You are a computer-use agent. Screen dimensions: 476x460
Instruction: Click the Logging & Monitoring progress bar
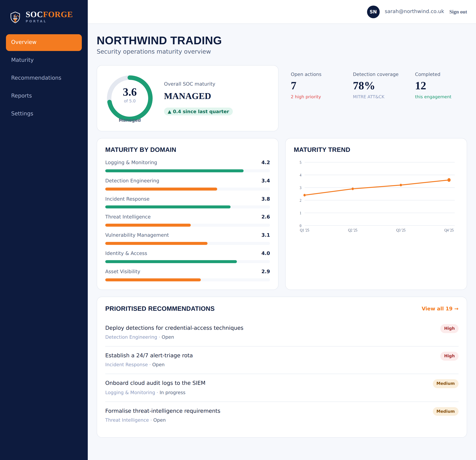coord(187,171)
